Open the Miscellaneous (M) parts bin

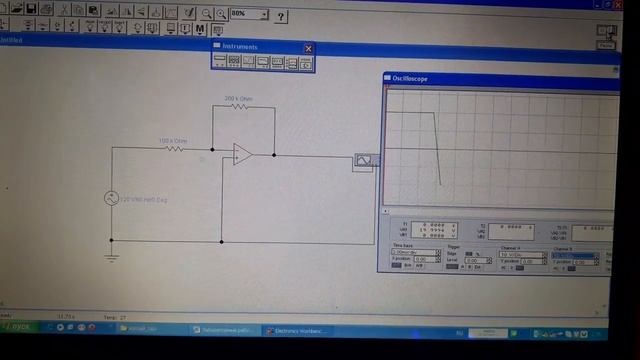coord(200,29)
